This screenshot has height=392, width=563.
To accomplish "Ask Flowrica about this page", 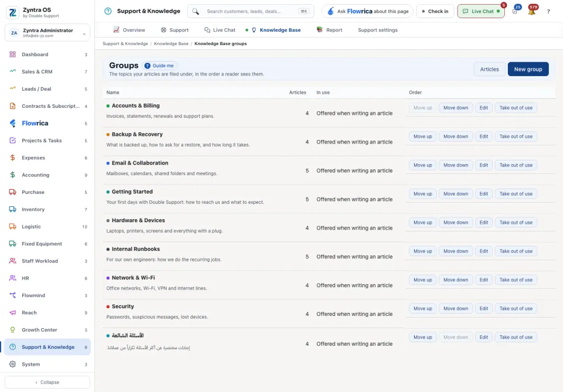I will tap(367, 11).
